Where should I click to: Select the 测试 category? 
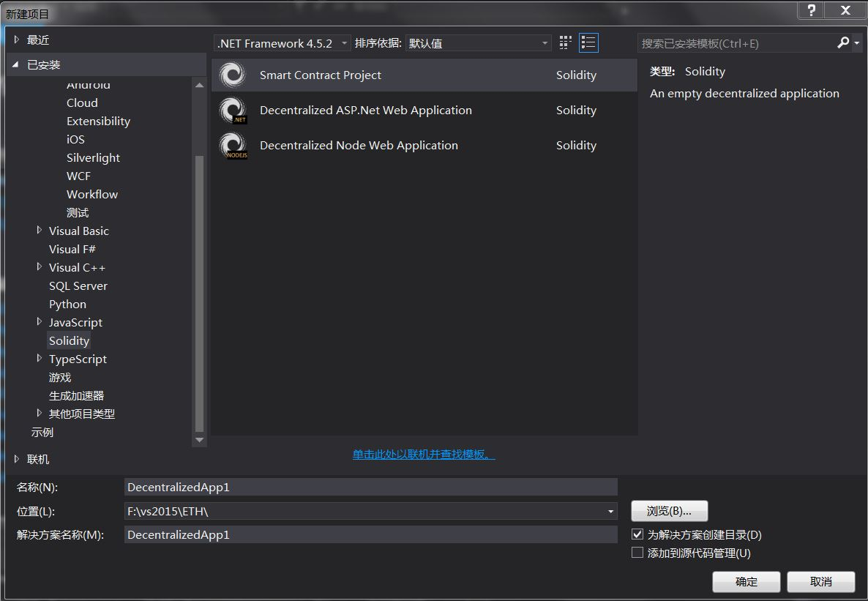78,213
